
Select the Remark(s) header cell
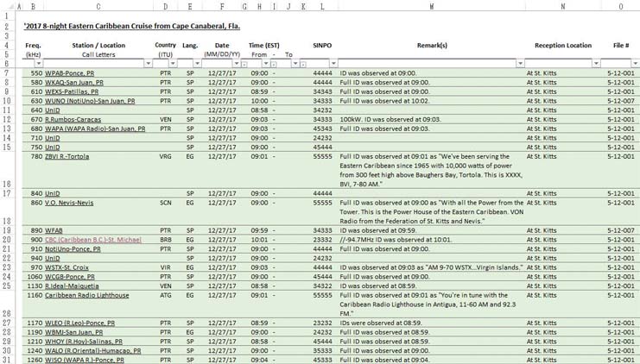432,45
